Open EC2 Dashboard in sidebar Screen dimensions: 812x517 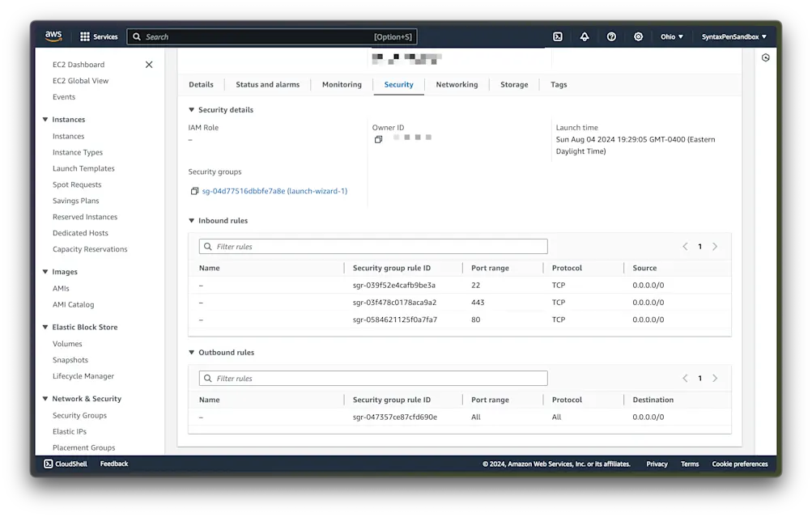pos(79,65)
